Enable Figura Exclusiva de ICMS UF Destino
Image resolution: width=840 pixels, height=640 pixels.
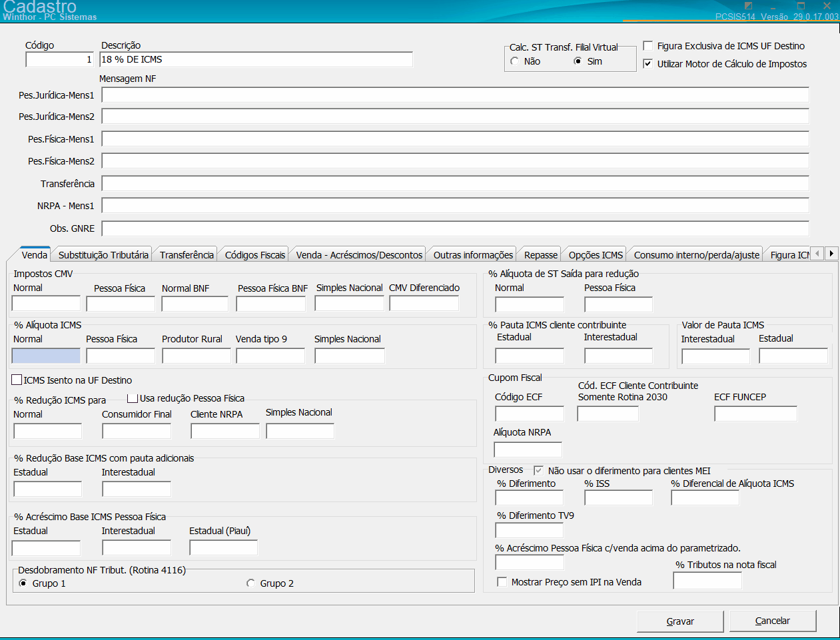click(x=647, y=46)
